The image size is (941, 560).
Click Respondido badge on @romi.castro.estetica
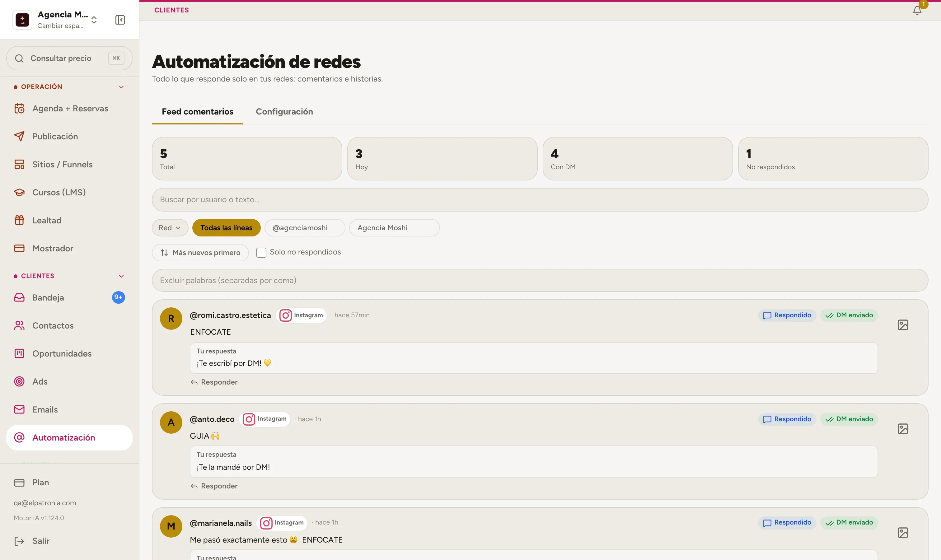click(x=787, y=315)
